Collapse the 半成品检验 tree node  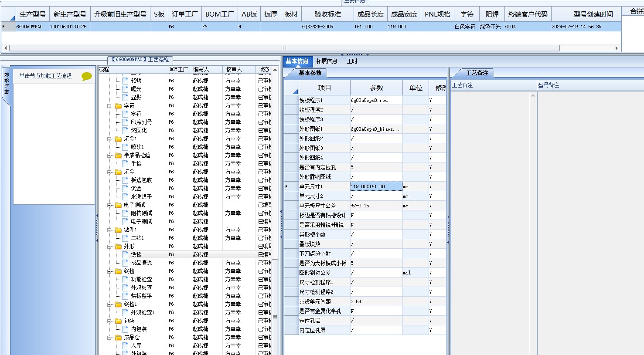(x=109, y=156)
